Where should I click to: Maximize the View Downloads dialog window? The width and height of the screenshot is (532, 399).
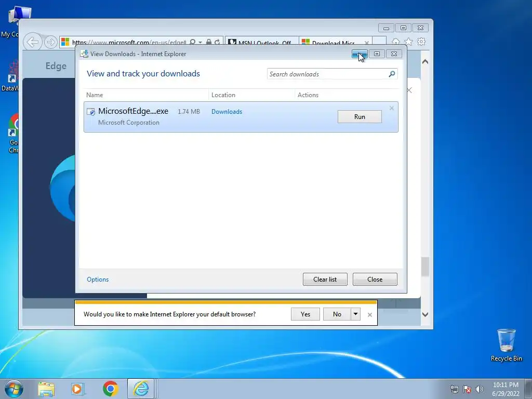(377, 54)
